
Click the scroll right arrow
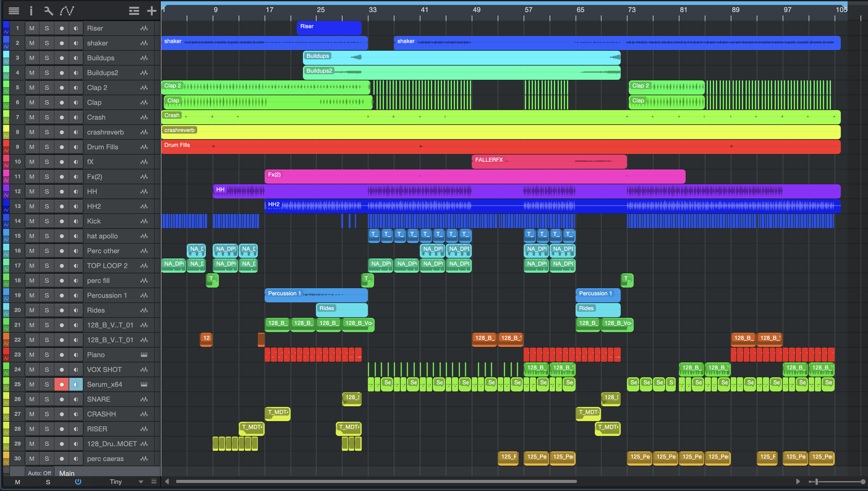(798, 481)
